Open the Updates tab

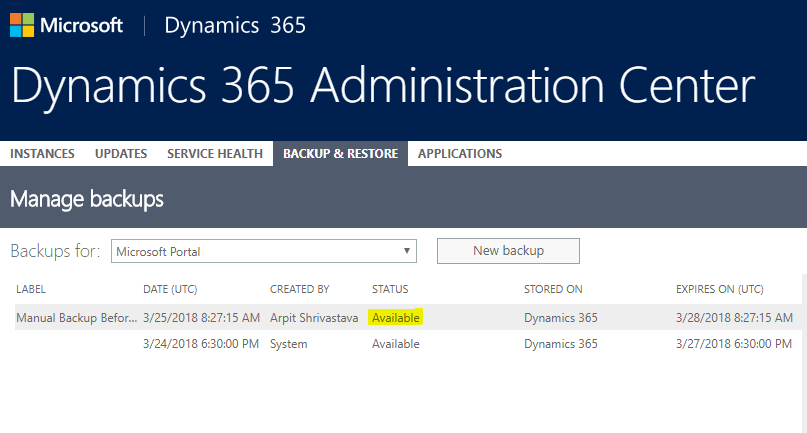[121, 153]
